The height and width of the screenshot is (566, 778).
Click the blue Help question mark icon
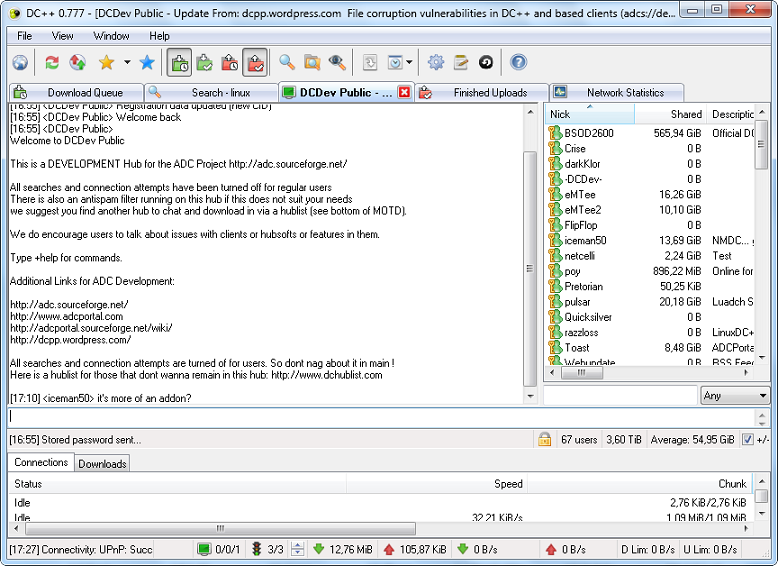[x=518, y=63]
